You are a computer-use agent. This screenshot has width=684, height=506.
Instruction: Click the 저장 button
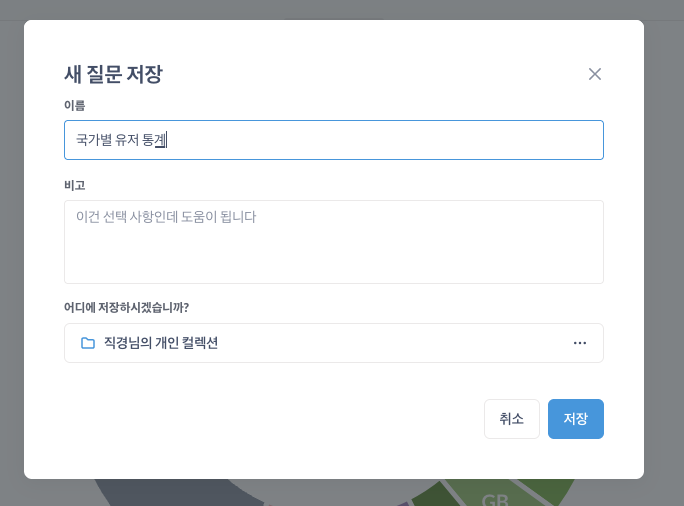[575, 419]
